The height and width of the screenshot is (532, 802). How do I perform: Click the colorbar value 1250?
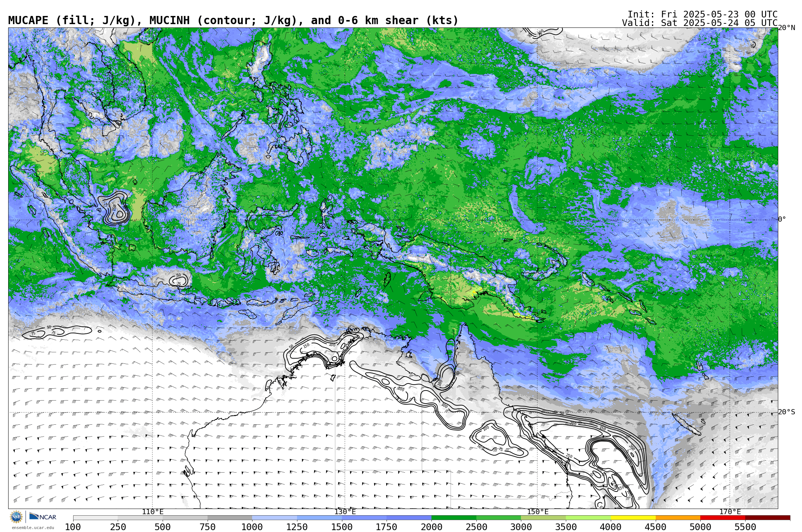pyautogui.click(x=297, y=527)
